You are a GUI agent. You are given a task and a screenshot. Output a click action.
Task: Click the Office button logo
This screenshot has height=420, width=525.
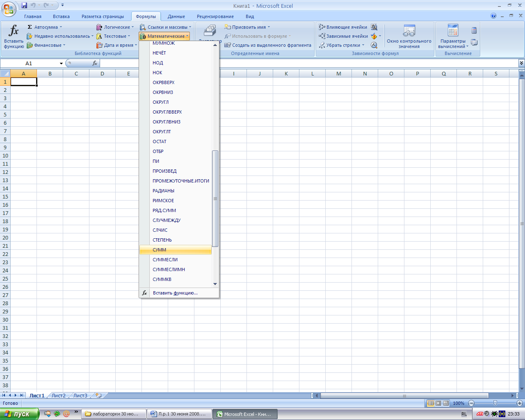pos(8,9)
